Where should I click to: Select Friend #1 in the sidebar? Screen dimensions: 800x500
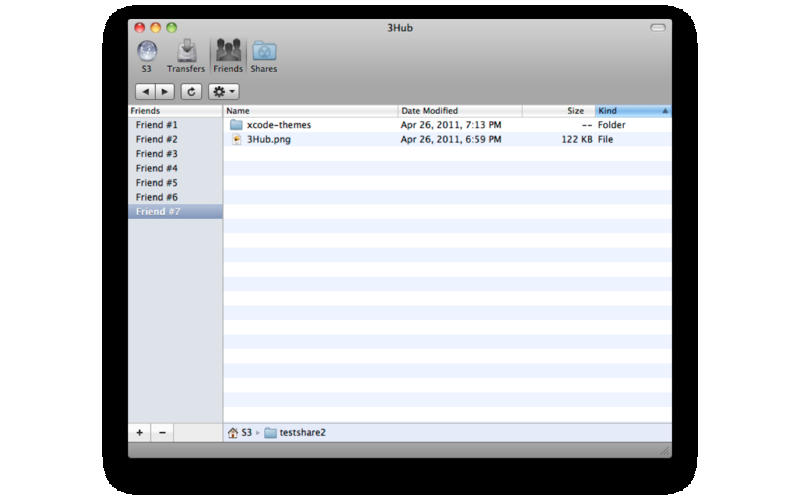(157, 125)
